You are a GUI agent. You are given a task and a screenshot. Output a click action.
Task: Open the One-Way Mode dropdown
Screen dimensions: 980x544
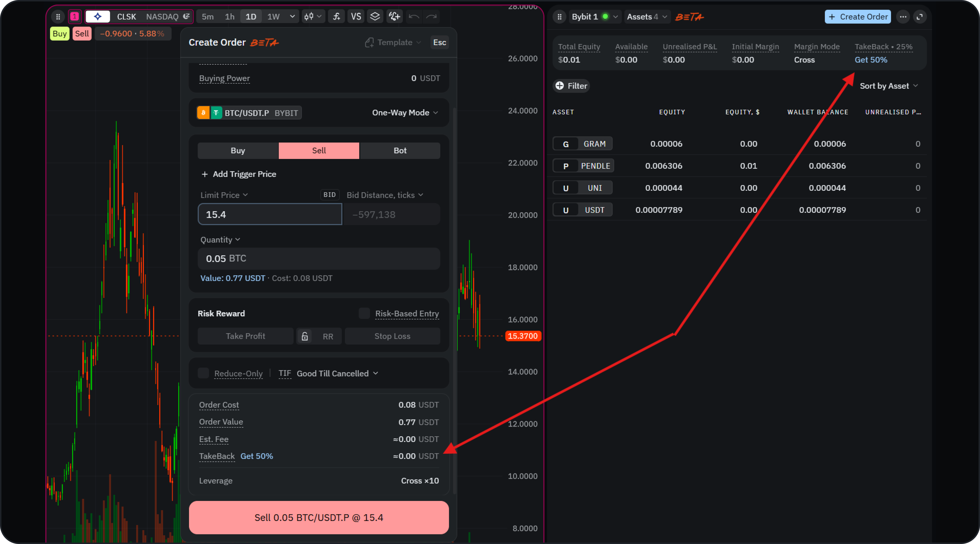405,113
